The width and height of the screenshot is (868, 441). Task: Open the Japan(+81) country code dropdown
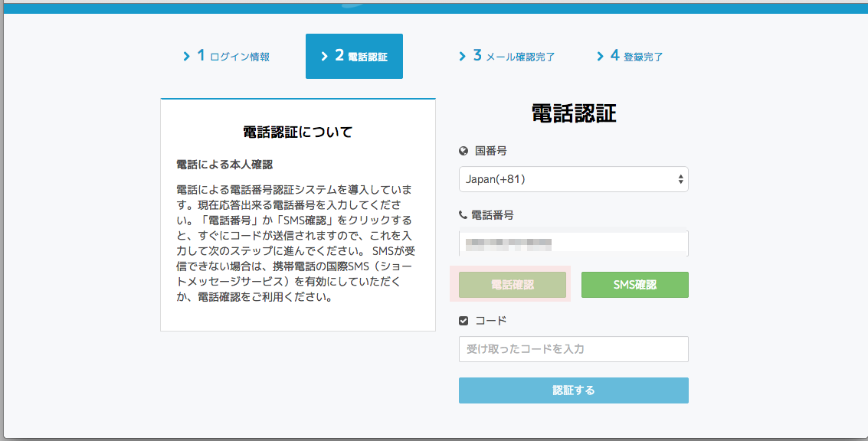573,179
